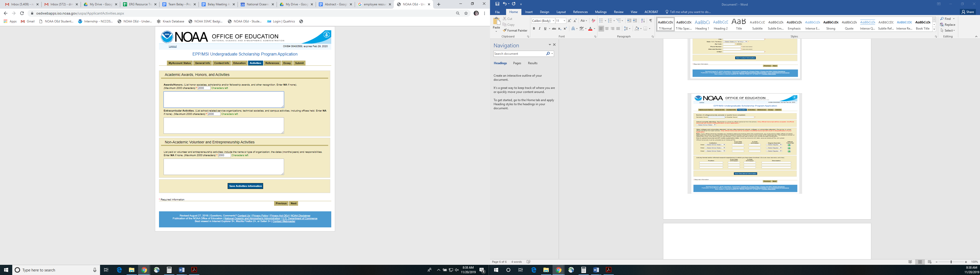Expand the font color dropdown arrow
Screen dimensions: 980x275
[595, 29]
